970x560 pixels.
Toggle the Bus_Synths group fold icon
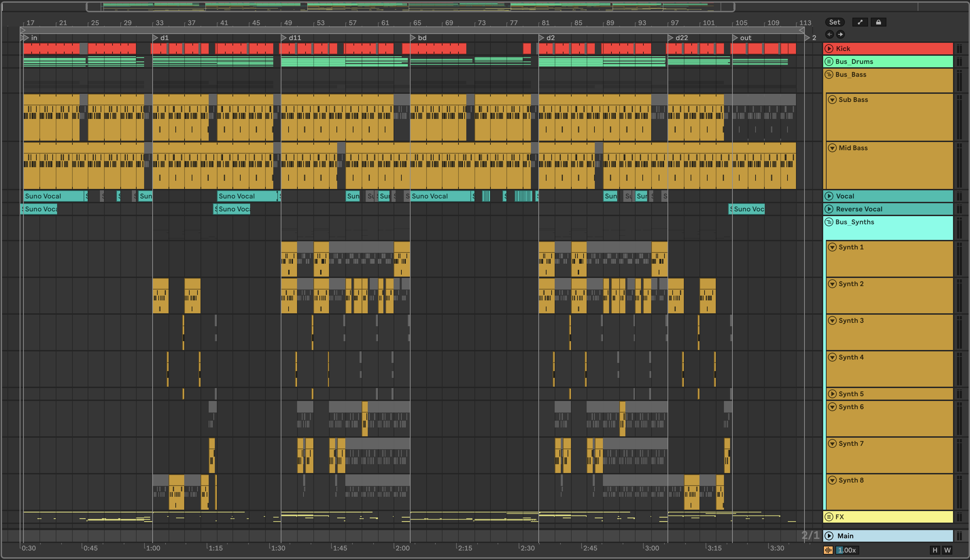829,222
